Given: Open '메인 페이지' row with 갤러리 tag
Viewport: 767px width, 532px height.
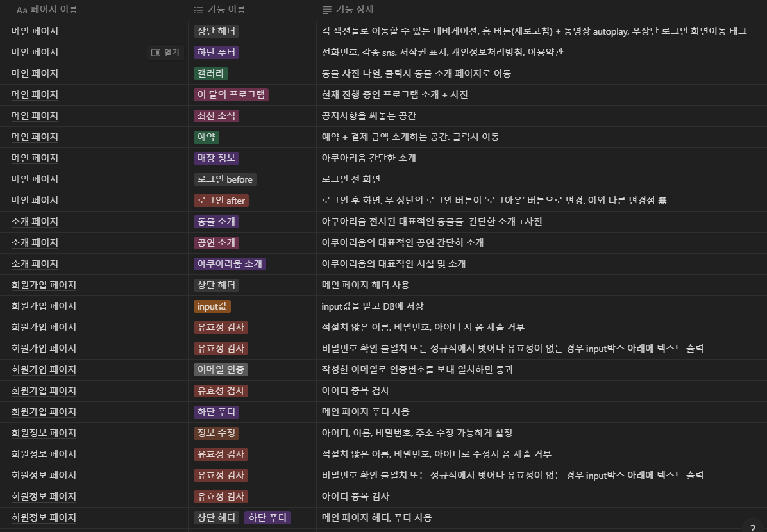Looking at the screenshot, I should [35, 73].
